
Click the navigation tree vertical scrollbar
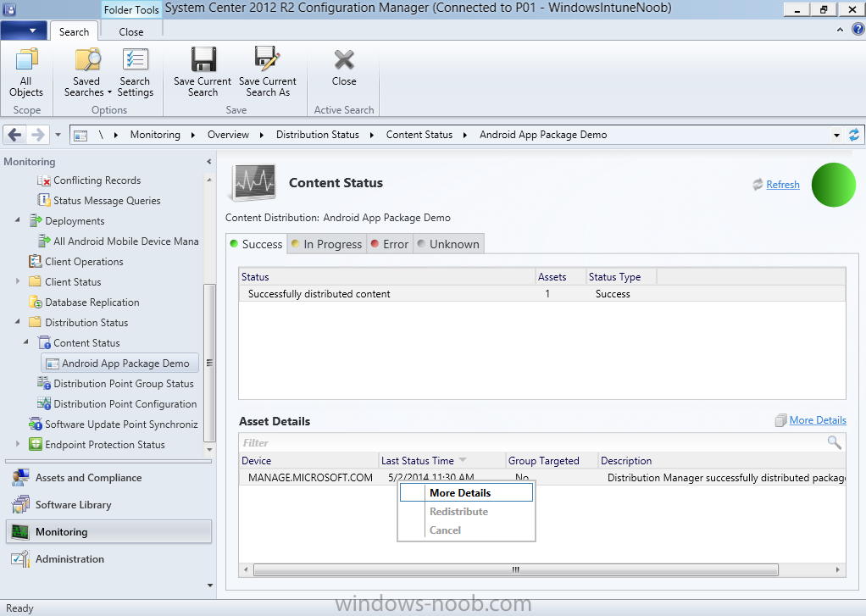pos(209,363)
